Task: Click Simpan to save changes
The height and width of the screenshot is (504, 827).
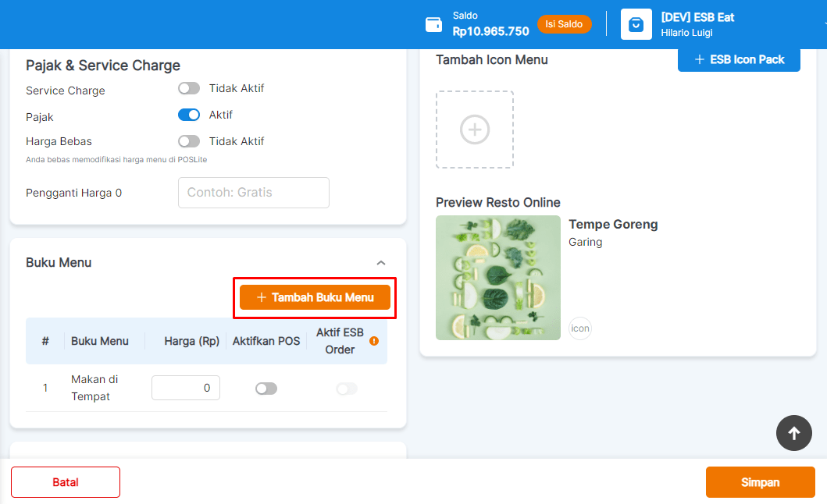Action: coord(760,482)
